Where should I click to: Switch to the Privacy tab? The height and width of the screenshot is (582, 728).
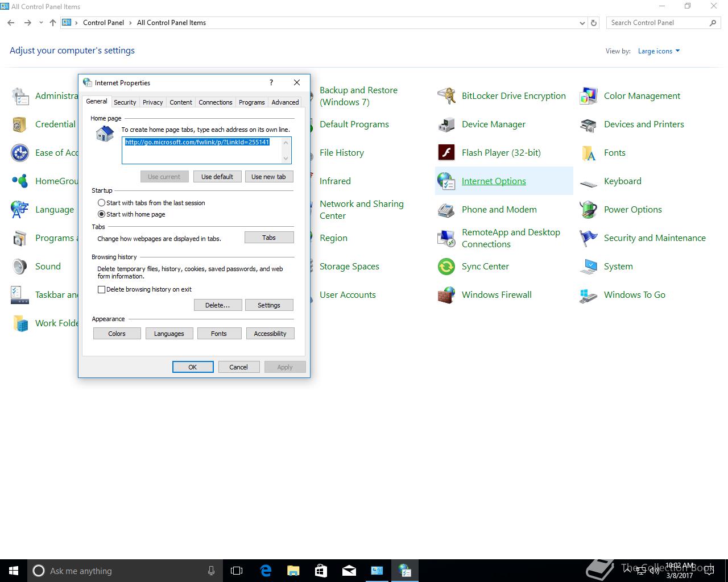click(x=152, y=102)
